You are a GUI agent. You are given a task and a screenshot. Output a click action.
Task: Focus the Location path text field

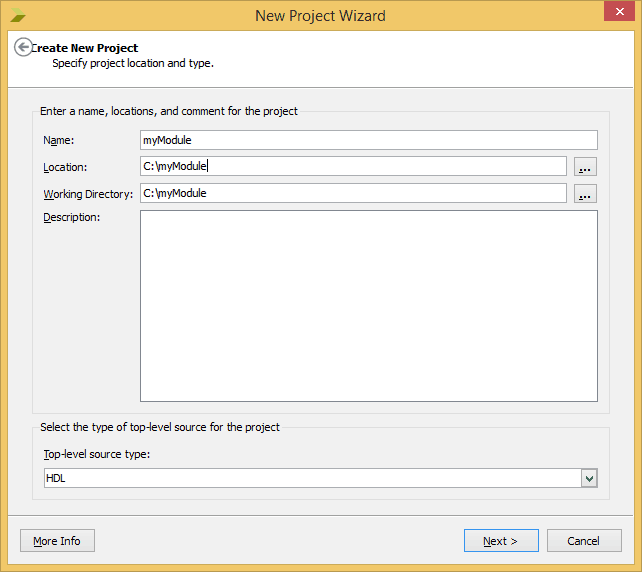point(353,167)
